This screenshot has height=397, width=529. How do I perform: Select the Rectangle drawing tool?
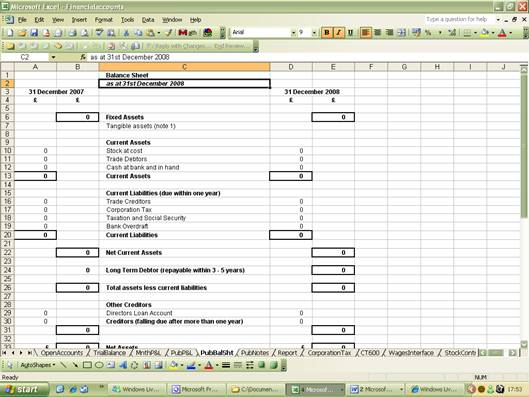click(x=87, y=365)
